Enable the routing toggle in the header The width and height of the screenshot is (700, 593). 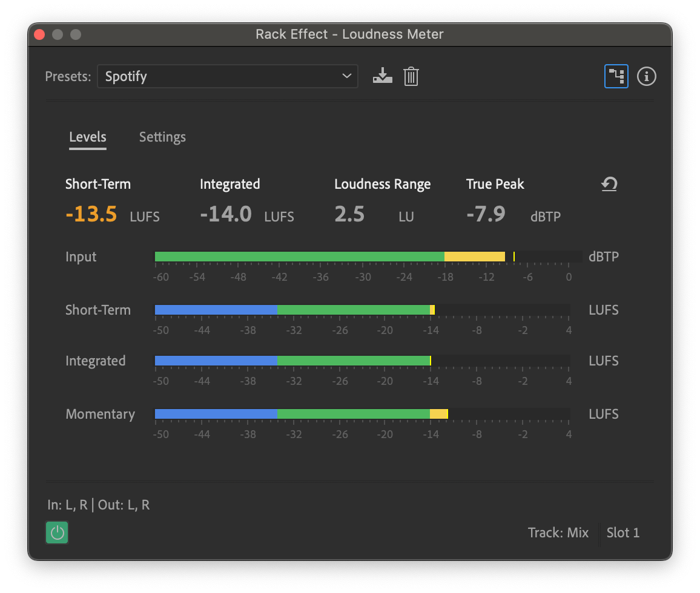616,76
